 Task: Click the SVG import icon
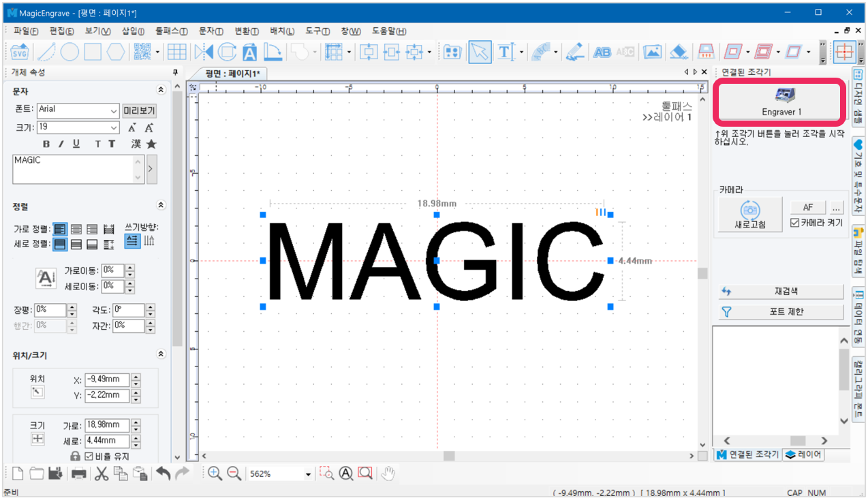point(20,52)
